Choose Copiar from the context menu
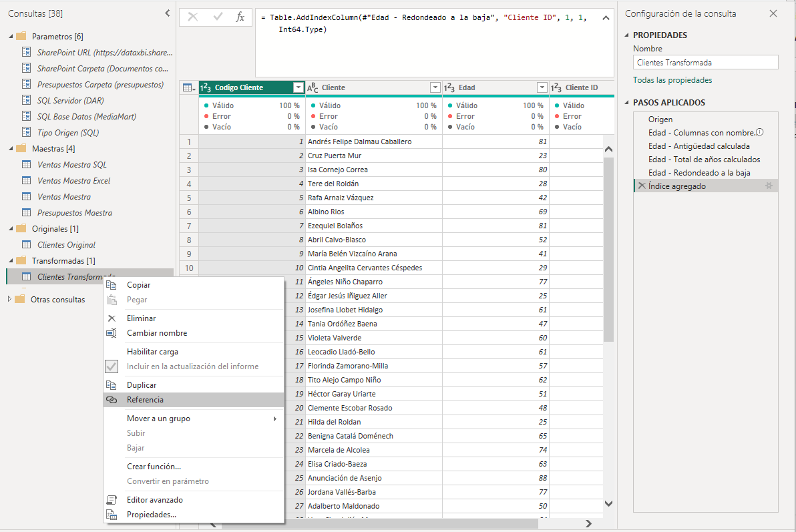796x532 pixels. click(139, 285)
